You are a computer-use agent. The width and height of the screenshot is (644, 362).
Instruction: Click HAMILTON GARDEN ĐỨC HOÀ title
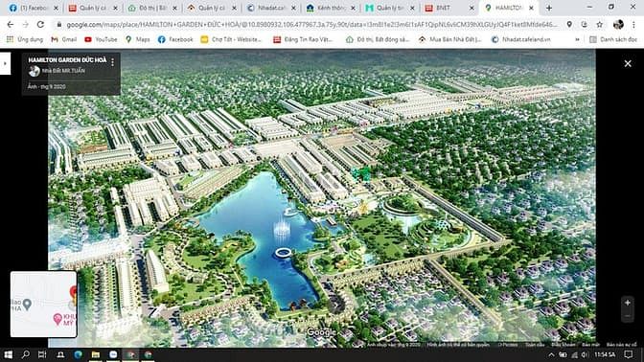pyautogui.click(x=67, y=60)
